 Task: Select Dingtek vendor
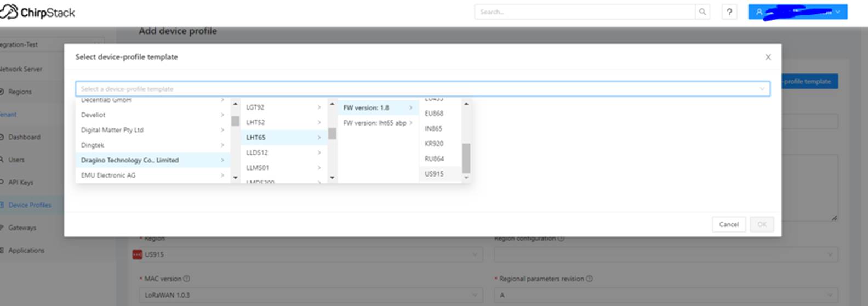tap(152, 145)
